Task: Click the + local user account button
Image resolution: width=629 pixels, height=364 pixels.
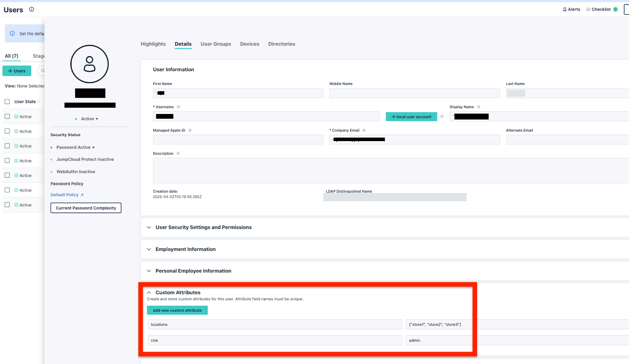Action: coord(411,117)
